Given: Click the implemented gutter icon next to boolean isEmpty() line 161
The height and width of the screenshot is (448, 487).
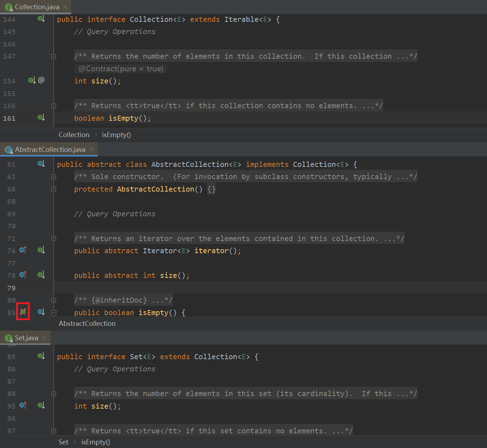Looking at the screenshot, I should coord(41,117).
